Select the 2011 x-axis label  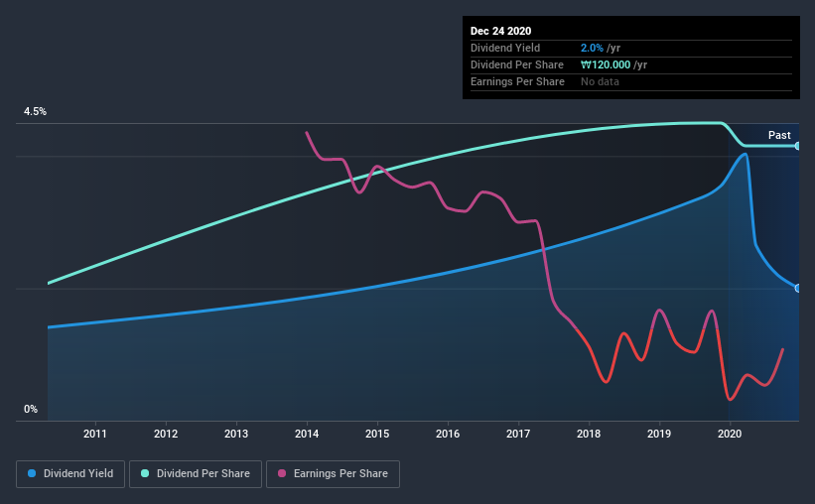(95, 434)
